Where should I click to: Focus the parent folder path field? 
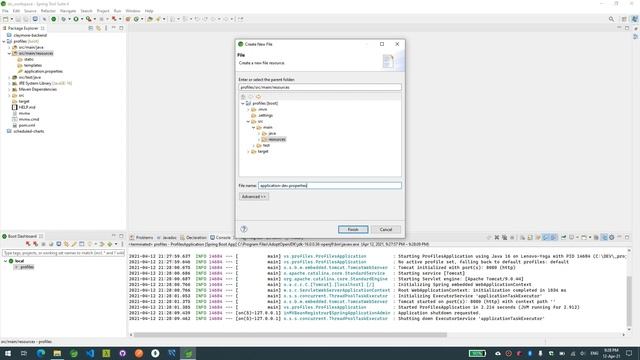[320, 87]
